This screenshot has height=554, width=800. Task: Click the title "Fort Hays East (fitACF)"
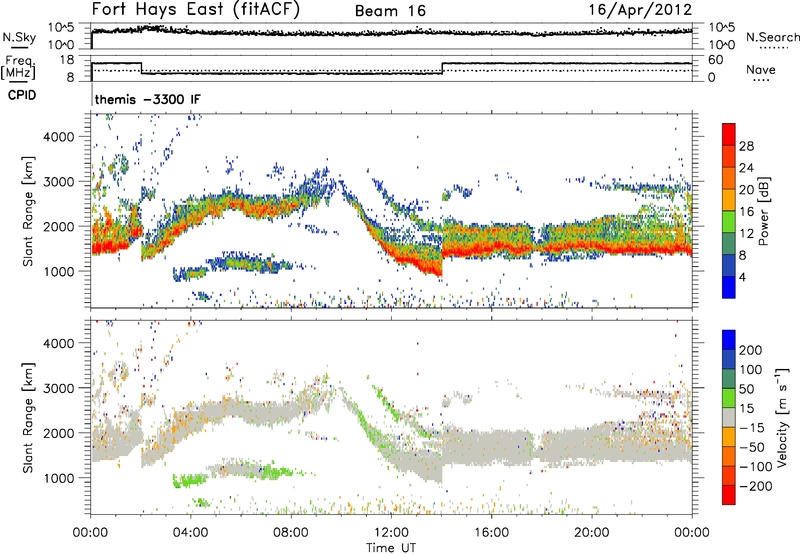[196, 10]
